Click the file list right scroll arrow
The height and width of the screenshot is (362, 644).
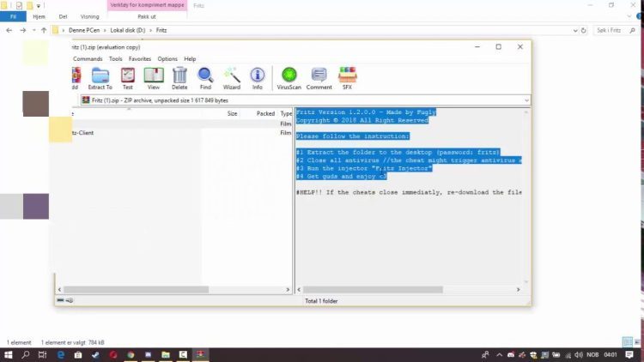[x=288, y=290]
